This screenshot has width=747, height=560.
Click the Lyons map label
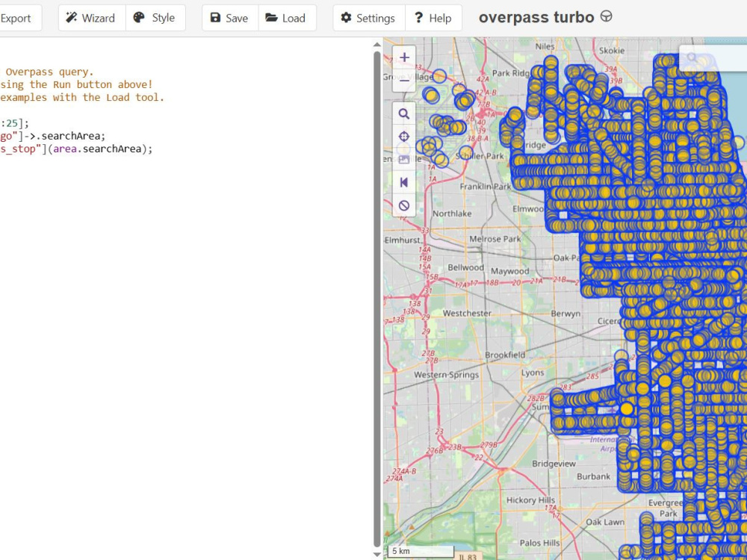532,373
